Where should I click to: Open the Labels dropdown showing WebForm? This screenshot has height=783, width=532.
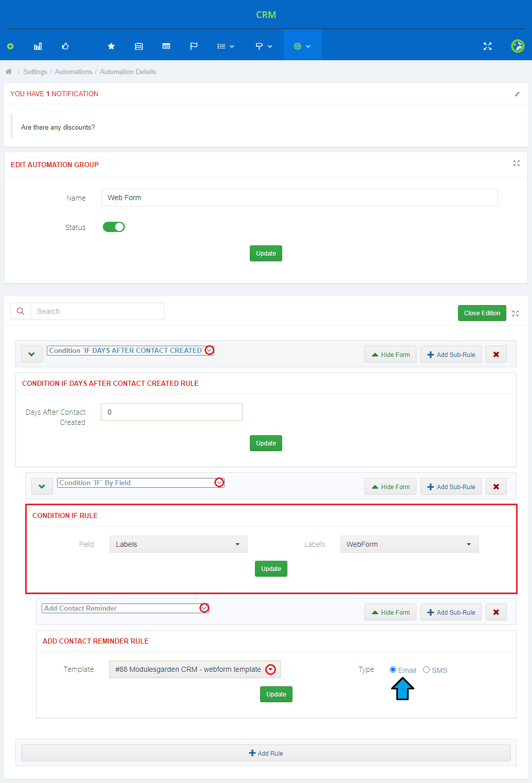409,544
